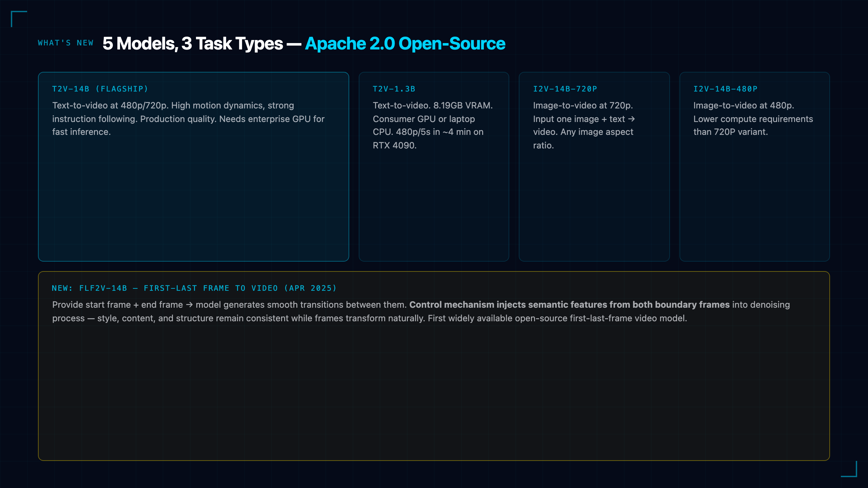868x488 pixels.
Task: Select the heading "5 Models, 3 Task Types"
Action: click(x=193, y=44)
